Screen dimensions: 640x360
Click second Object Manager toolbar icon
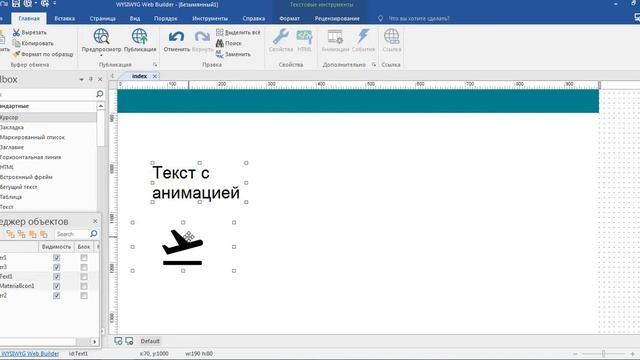(21, 234)
